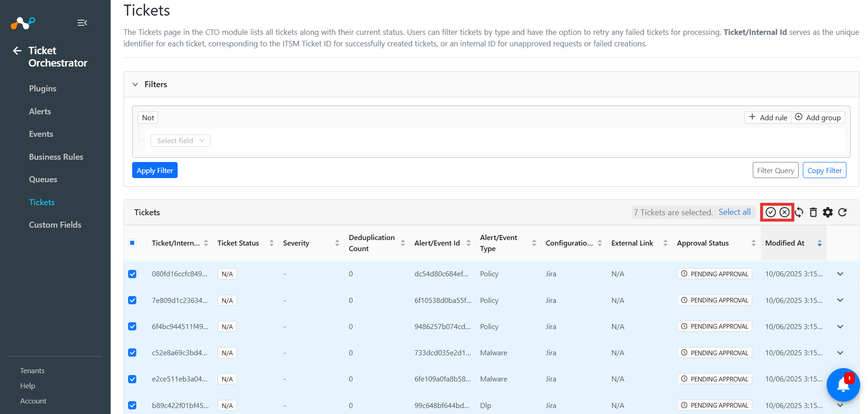Click alert id 733dcd035e2d1 in the table

pos(443,353)
